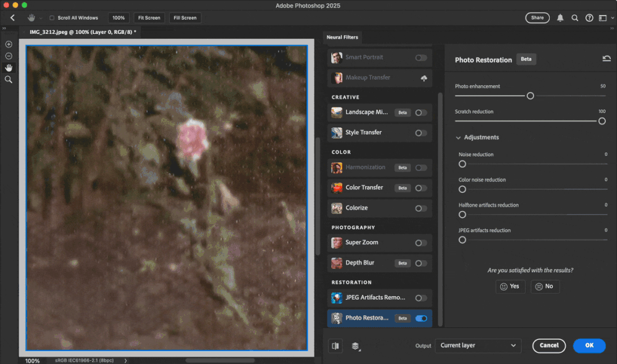This screenshot has height=364, width=617.
Task: Click the smiley face Yes feedback button
Action: pos(510,286)
